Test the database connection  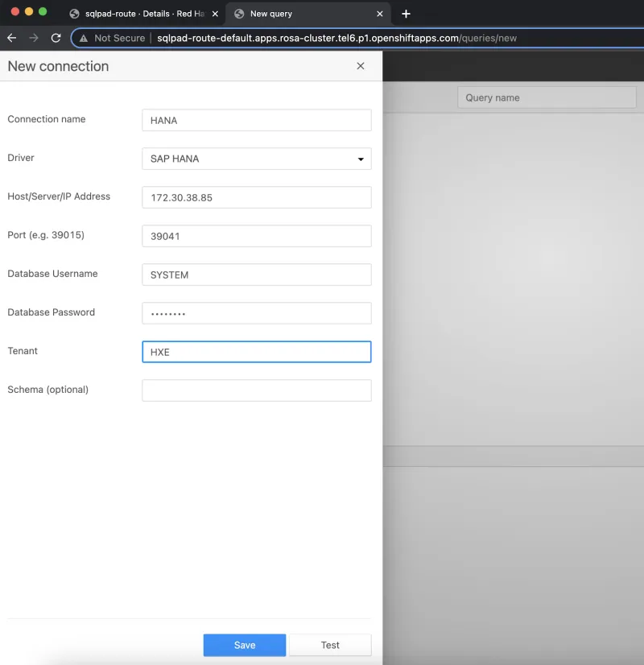[330, 644]
